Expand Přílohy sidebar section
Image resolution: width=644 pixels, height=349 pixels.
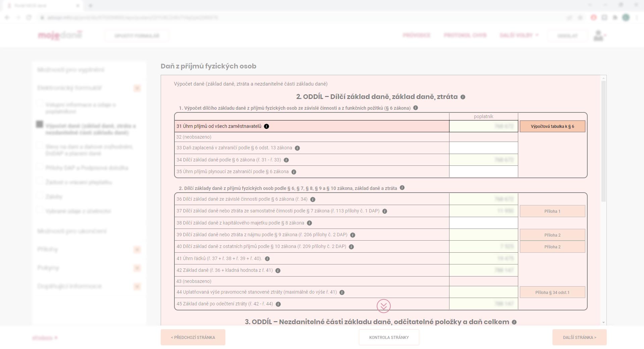[137, 250]
